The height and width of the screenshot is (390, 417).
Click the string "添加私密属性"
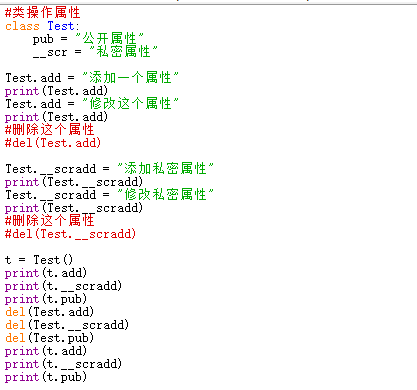click(165, 169)
